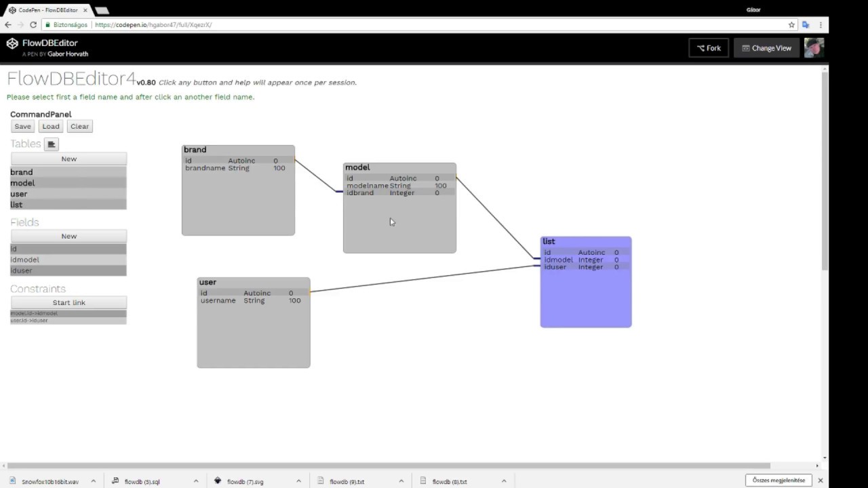868x488 pixels.
Task: Click the CodePen logo in the header
Action: coord(12,43)
